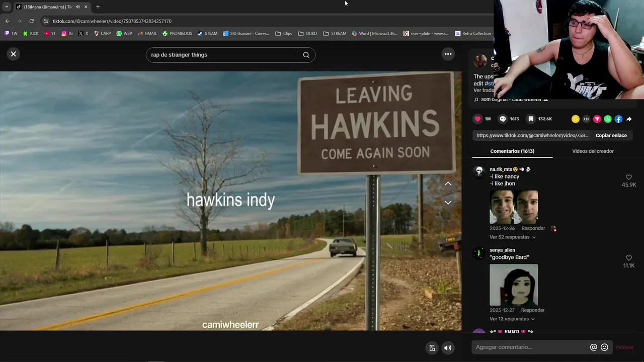644x362 pixels.
Task: Open the X bookmark
Action: tap(83, 34)
